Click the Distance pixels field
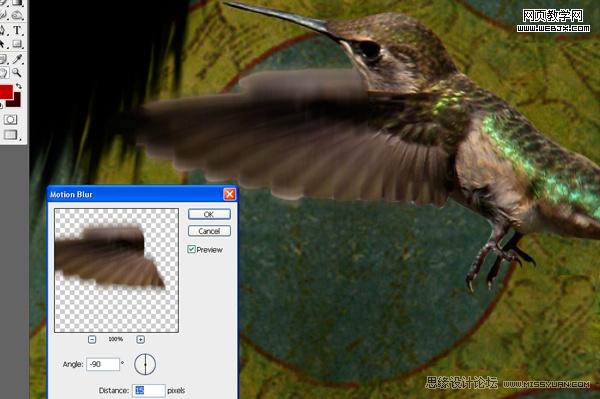Viewport: 600px width, 399px height. click(149, 391)
